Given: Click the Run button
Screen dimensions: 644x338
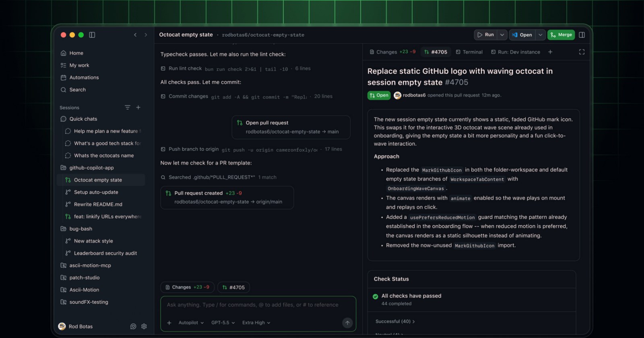Looking at the screenshot, I should click(x=485, y=35).
